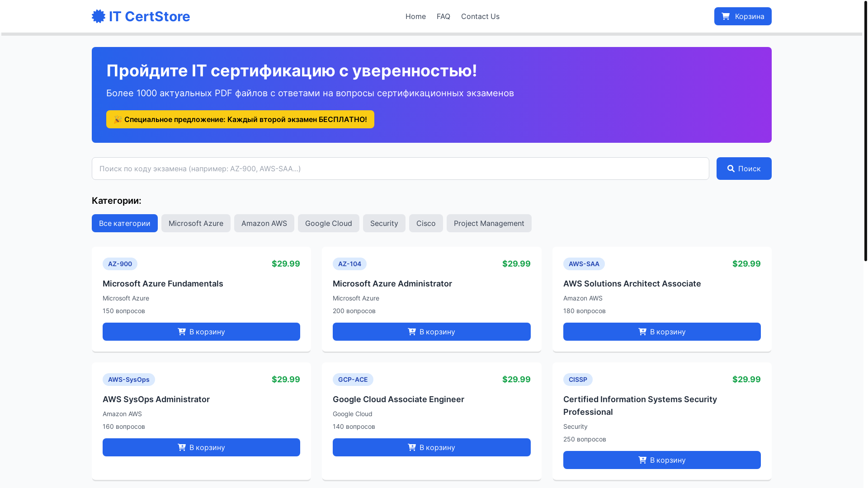Click the AZ-900 code badge
Image resolution: width=868 pixels, height=488 pixels.
coord(120,264)
